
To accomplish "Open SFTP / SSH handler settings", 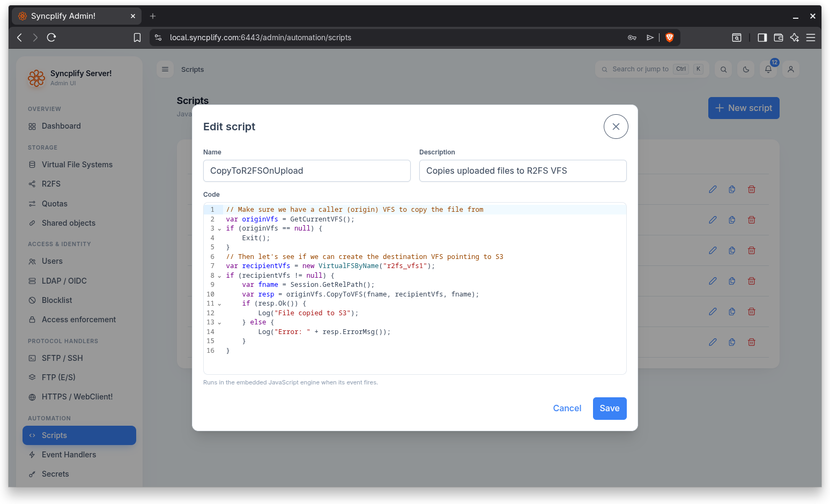I will tap(79, 358).
